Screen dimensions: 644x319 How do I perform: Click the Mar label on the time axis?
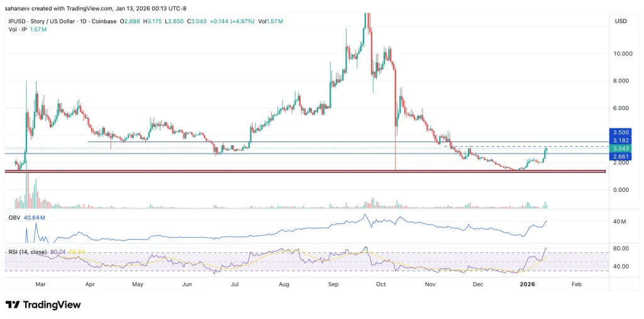point(41,284)
